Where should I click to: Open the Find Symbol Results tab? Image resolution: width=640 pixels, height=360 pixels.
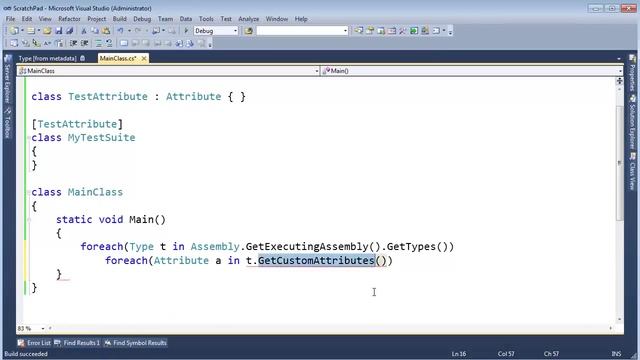[x=135, y=343]
